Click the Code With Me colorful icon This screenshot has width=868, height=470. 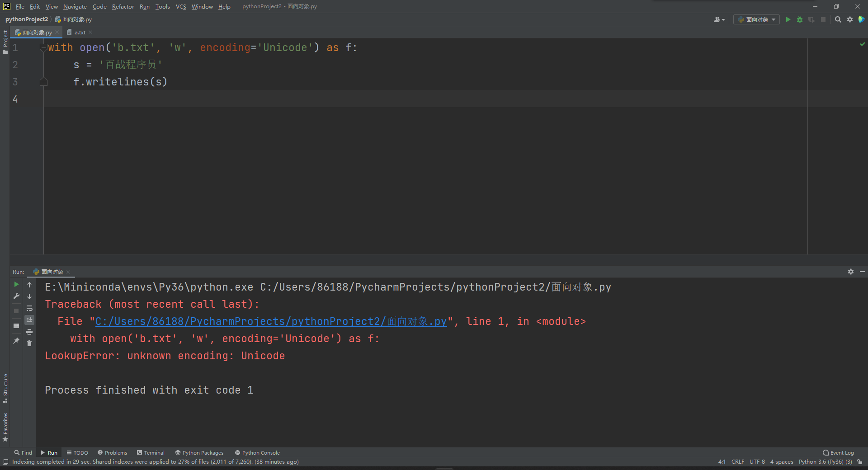pos(861,19)
